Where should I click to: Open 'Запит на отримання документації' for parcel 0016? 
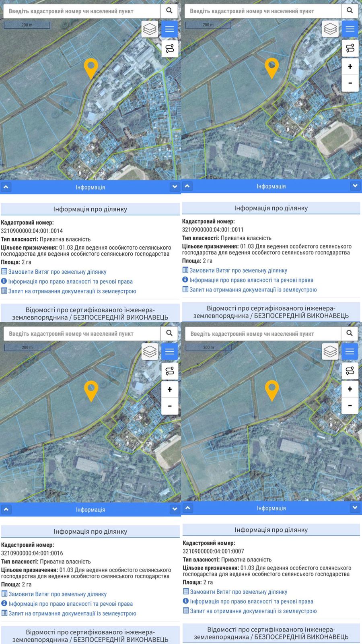[x=72, y=613]
